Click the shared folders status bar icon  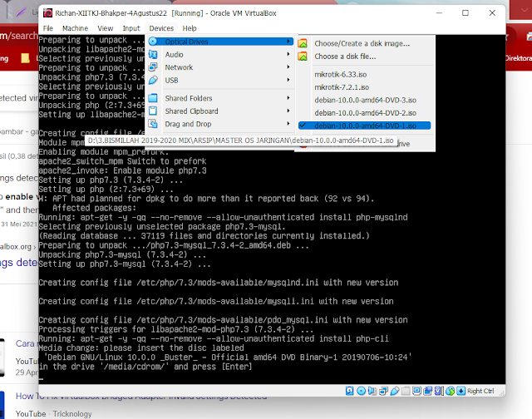pos(406,391)
